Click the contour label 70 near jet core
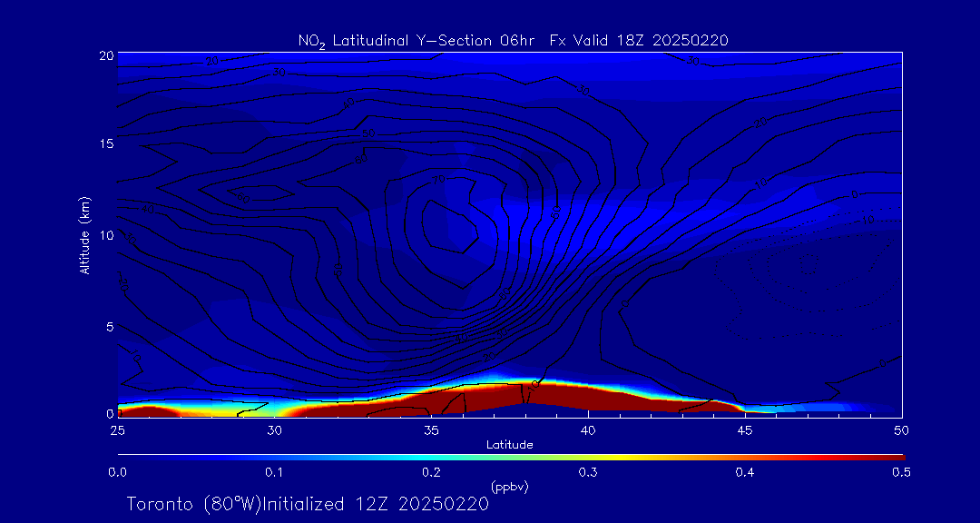Screen dimensions: 980x523 (x=438, y=180)
